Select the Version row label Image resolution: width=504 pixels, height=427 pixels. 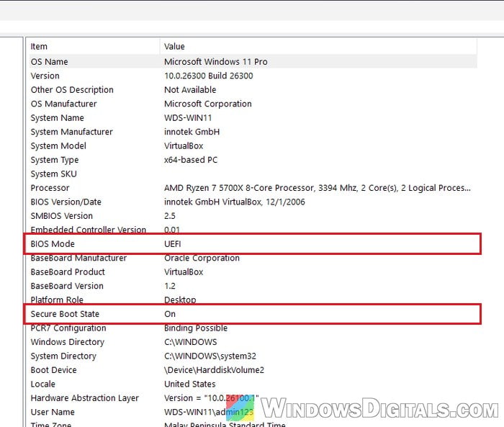[x=45, y=76]
